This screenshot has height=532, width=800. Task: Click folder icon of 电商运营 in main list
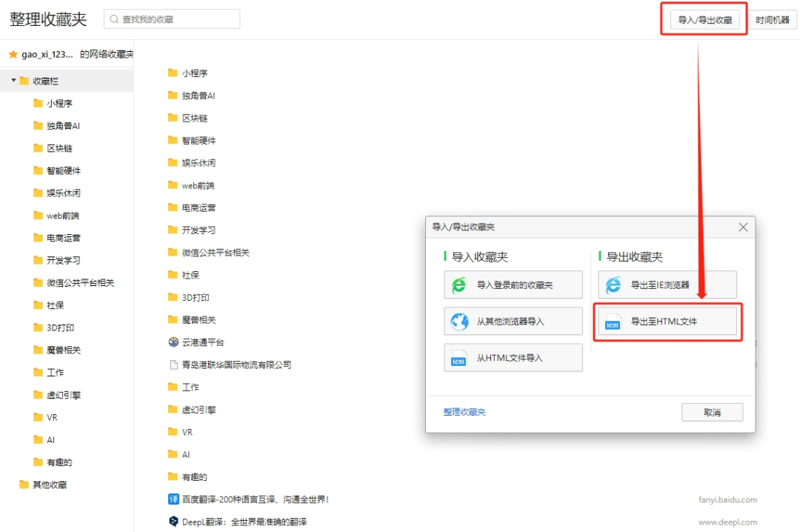pos(173,207)
